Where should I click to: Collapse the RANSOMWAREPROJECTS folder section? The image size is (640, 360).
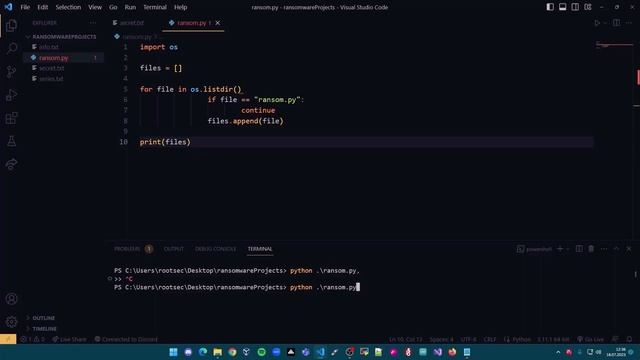click(64, 37)
